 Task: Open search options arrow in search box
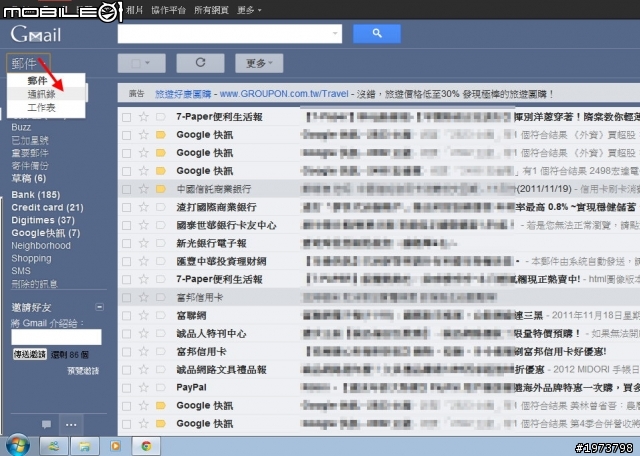(335, 33)
